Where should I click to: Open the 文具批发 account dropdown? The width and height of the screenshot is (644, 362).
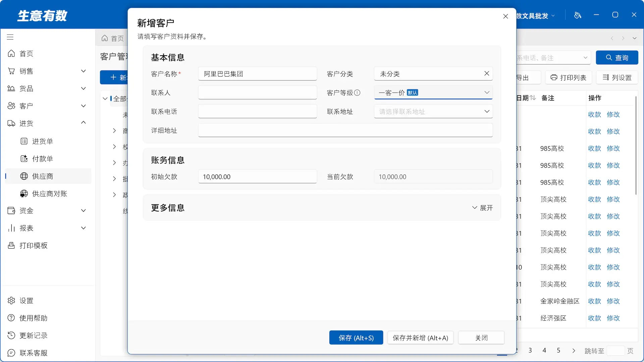pos(536,16)
